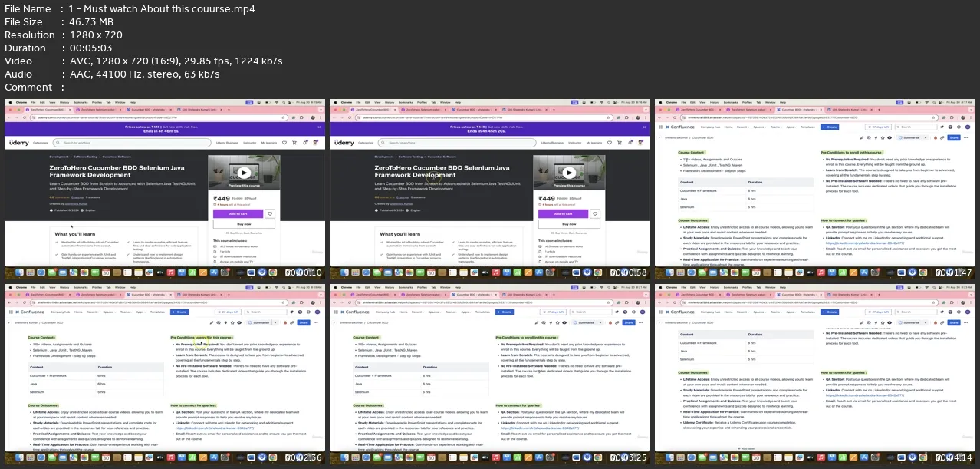The width and height of the screenshot is (980, 469).
Task: Open Templates nav item in 0:01:47 frame
Action: pyautogui.click(x=807, y=127)
